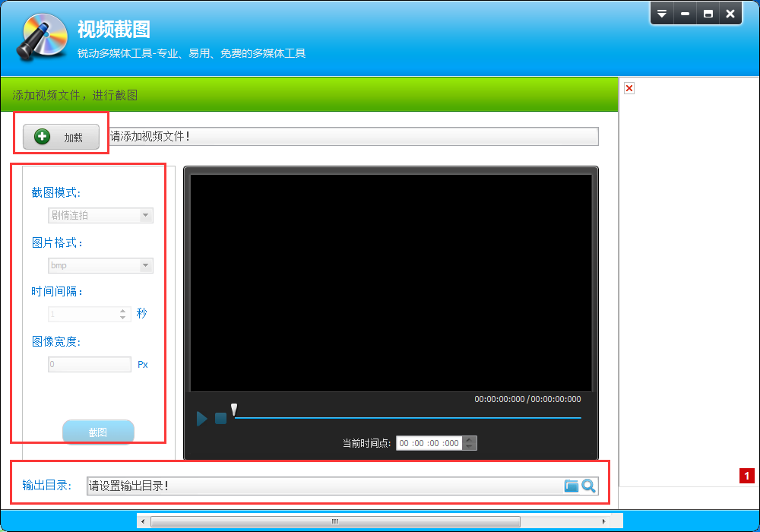Click the magnifier icon beside the output path
760x532 pixels.
(588, 486)
